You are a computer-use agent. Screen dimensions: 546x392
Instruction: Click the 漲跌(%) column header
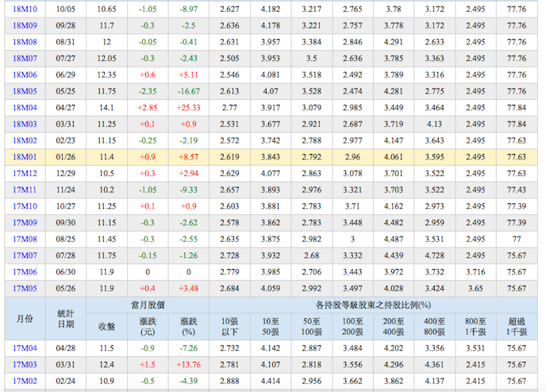click(x=188, y=327)
